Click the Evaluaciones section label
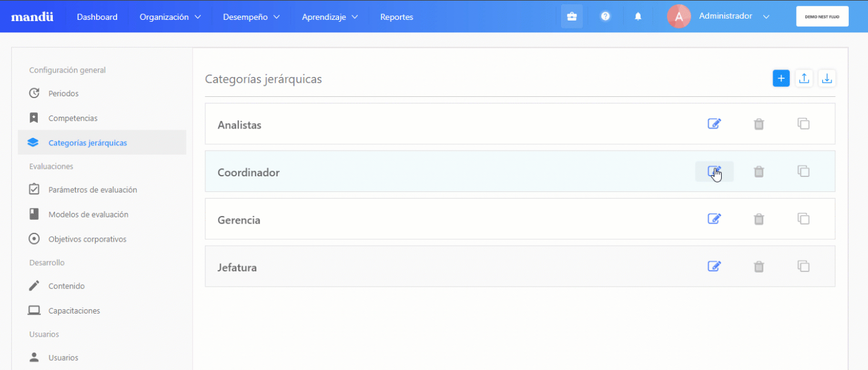868x370 pixels. [51, 166]
